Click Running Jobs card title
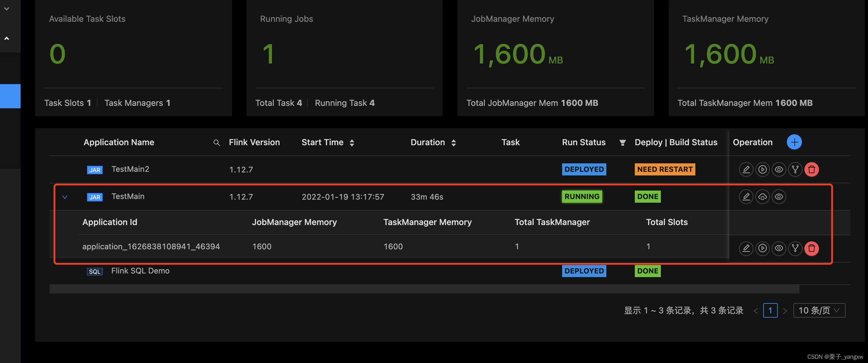The image size is (868, 363). pos(286,19)
